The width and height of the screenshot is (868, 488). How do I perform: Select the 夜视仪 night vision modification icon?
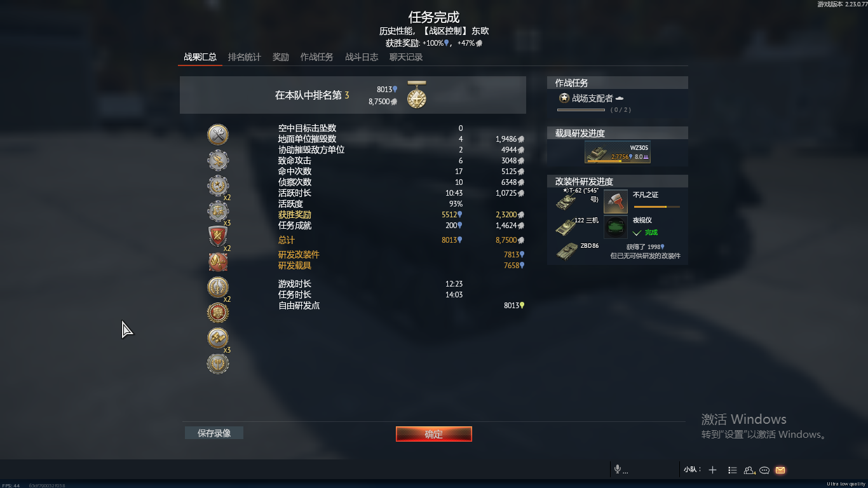[x=616, y=227]
